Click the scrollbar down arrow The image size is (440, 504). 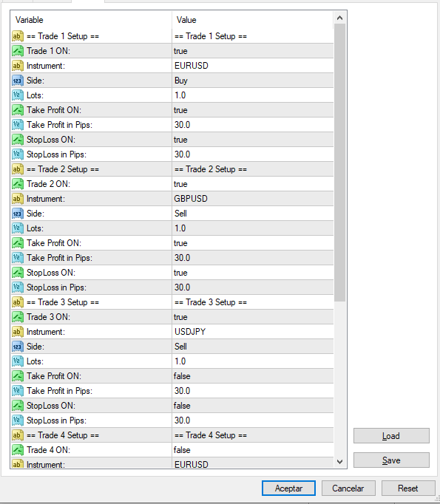tap(339, 462)
